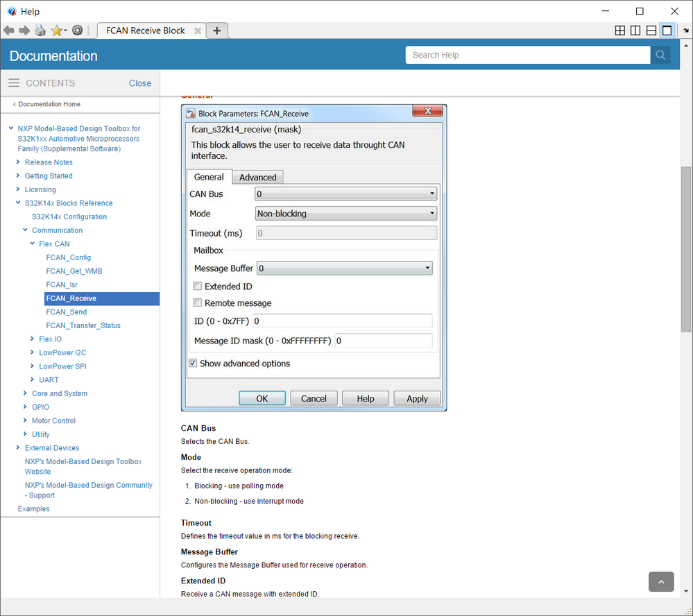Go to Documentation Home link
This screenshot has width=693, height=616.
tap(49, 104)
